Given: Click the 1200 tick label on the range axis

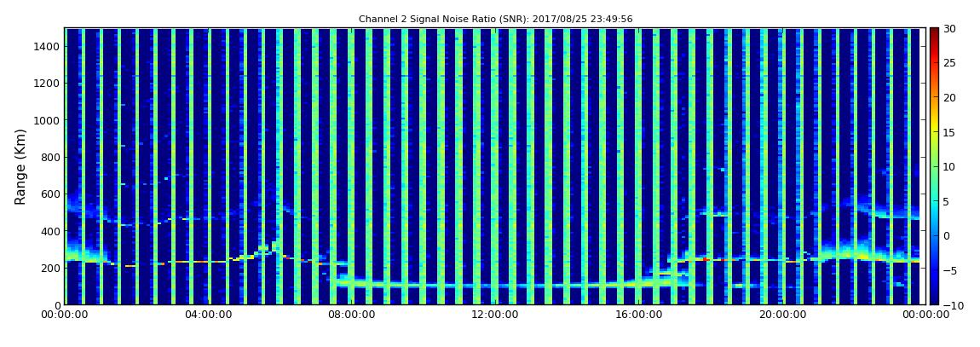Looking at the screenshot, I should coord(48,84).
